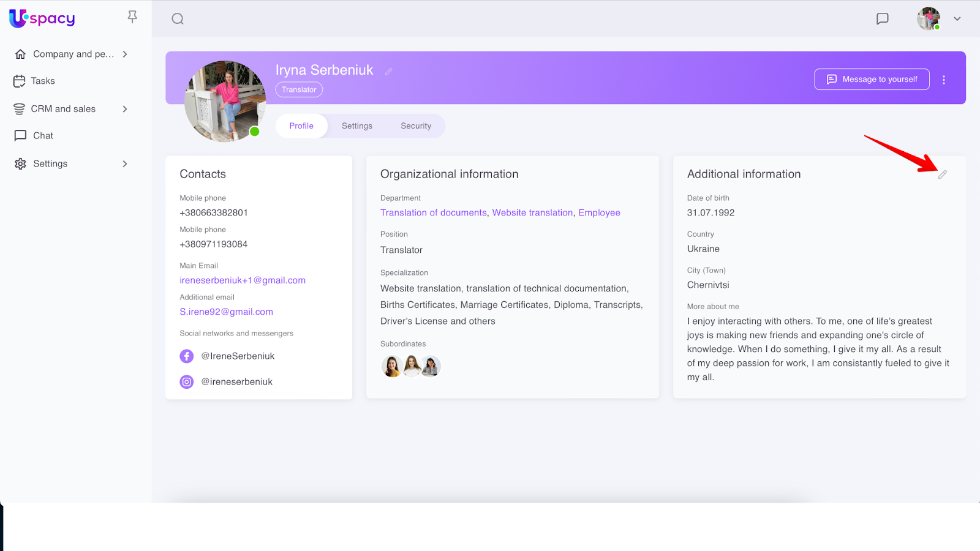The image size is (980, 551).
Task: Click pencil icon next to Iryna Serbeniuk
Action: tap(388, 72)
